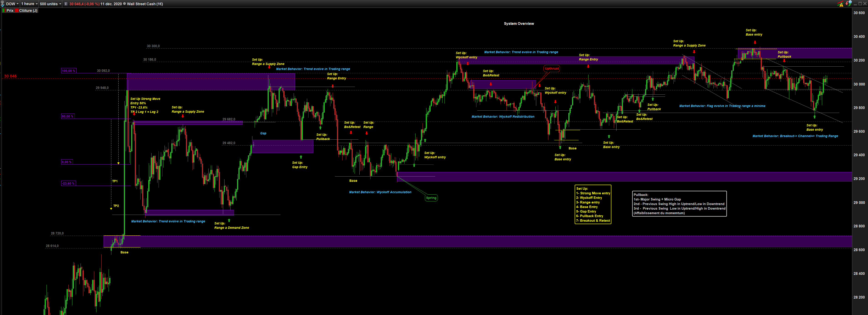Select the 100,00 % Fibonacci level label
This screenshot has width=868, height=315.
tap(68, 71)
